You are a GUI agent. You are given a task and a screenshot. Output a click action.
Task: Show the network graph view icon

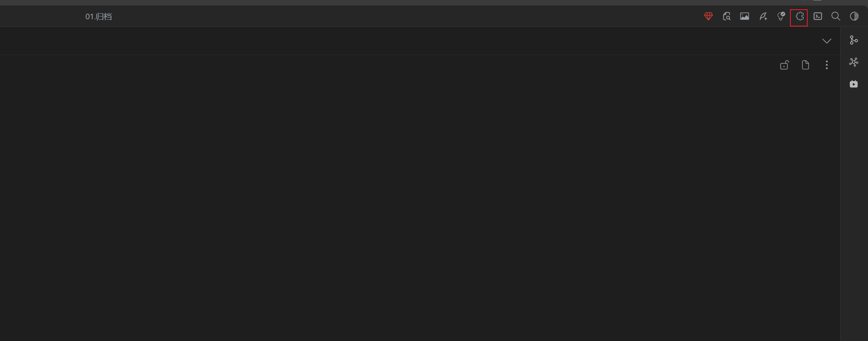(854, 62)
